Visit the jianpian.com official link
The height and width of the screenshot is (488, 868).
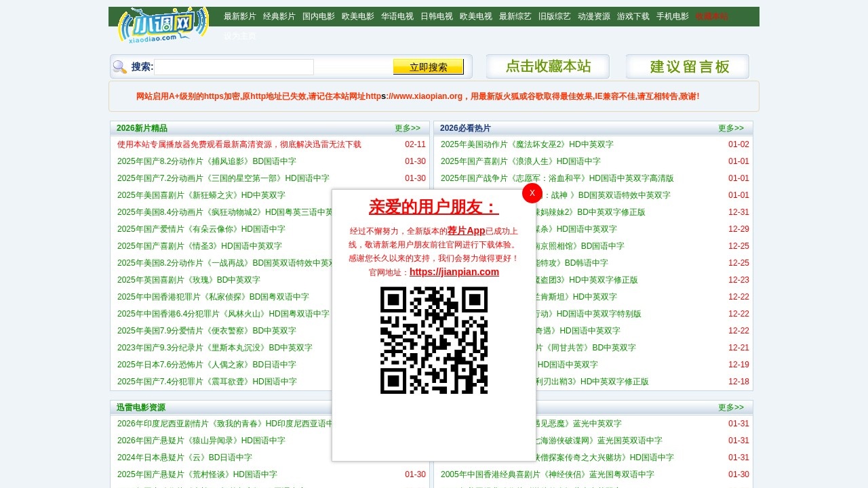point(454,272)
